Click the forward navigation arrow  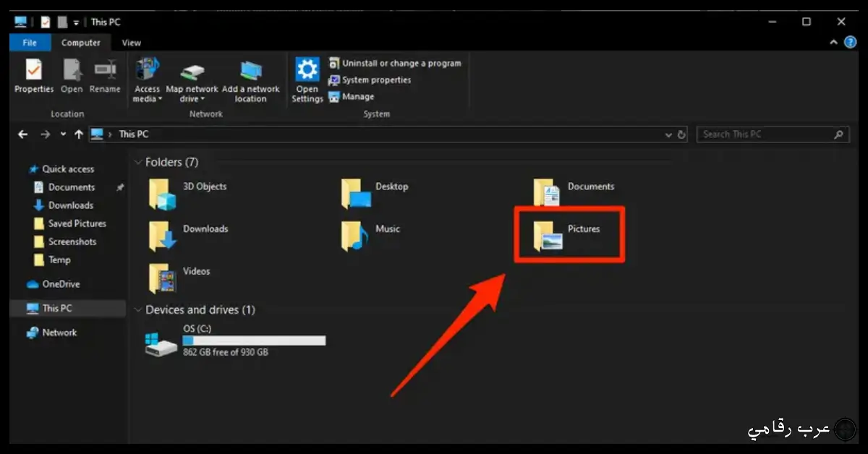click(x=46, y=134)
